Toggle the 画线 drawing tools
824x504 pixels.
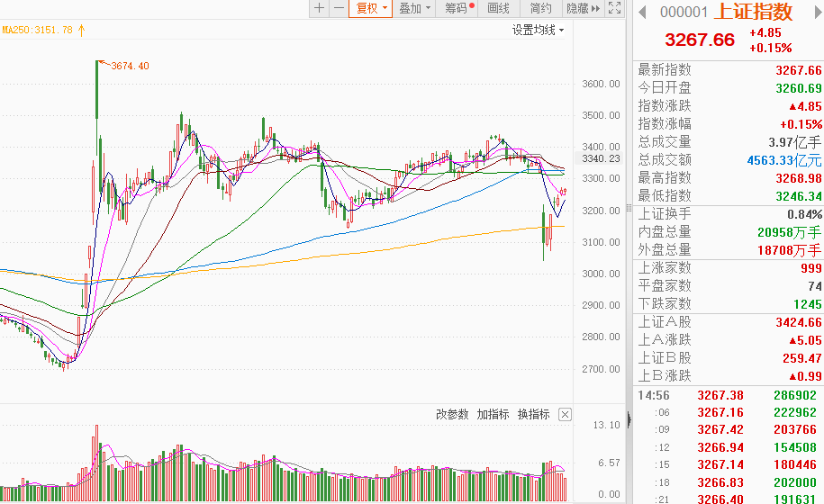pos(498,8)
